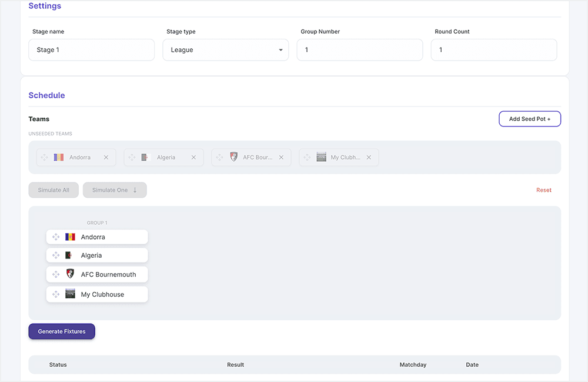Click My Clubhouse thumbnail in Group 1
The height and width of the screenshot is (382, 588).
[x=70, y=294]
